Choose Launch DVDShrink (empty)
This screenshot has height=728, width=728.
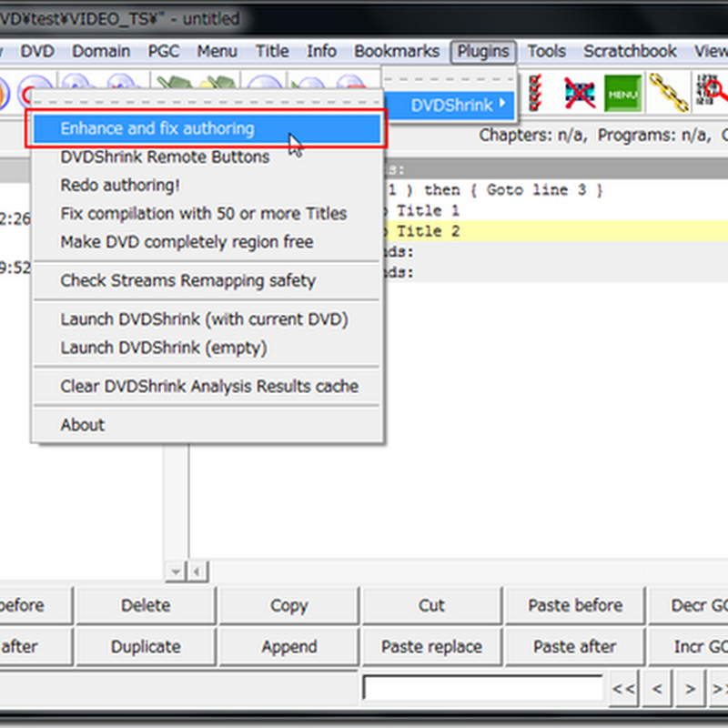207,348
